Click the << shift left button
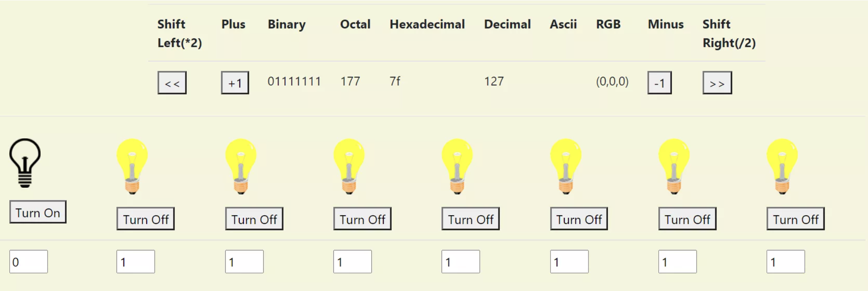 [172, 83]
